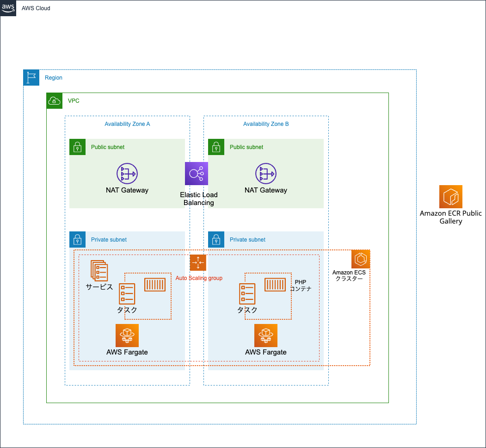Image resolution: width=486 pixels, height=448 pixels.
Task: Select Public subnet label in Zone A
Action: [108, 147]
